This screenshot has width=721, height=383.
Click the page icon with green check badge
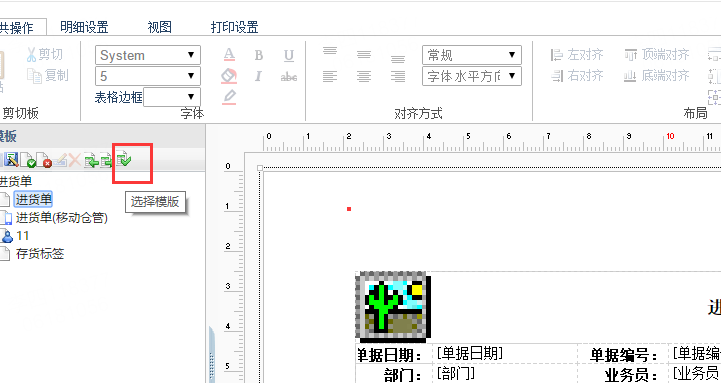[x=29, y=160]
